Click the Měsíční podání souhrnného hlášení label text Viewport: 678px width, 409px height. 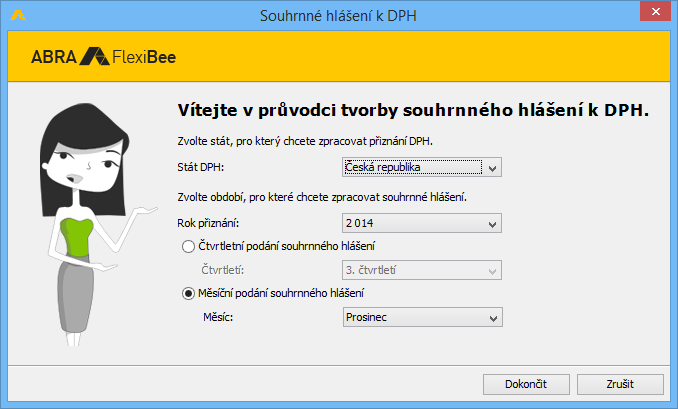click(x=281, y=293)
